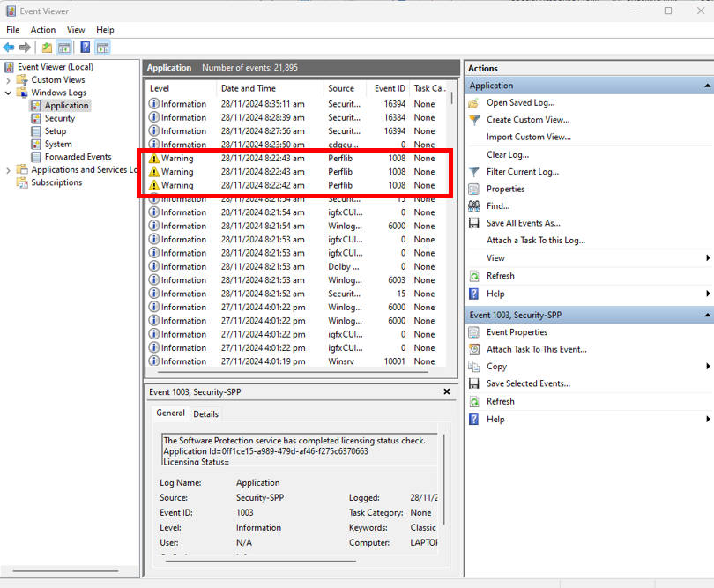714x588 pixels.
Task: Collapse the Application actions section header
Action: 707,86
